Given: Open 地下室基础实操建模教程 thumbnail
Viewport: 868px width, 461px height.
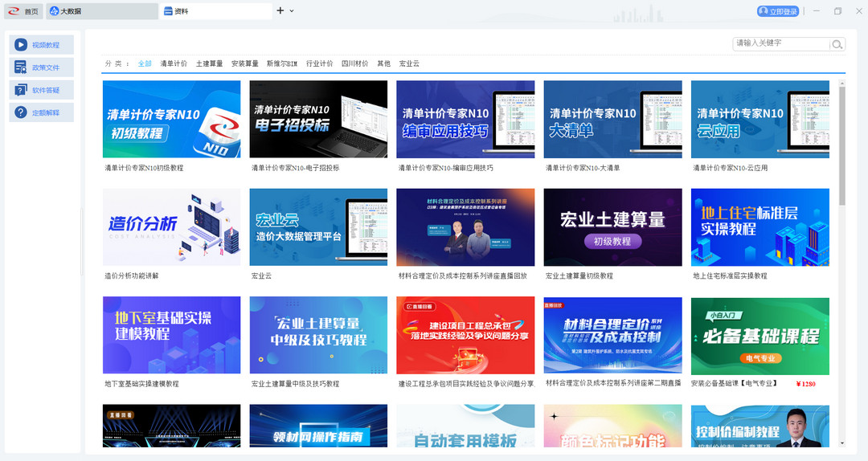Looking at the screenshot, I should click(x=172, y=335).
